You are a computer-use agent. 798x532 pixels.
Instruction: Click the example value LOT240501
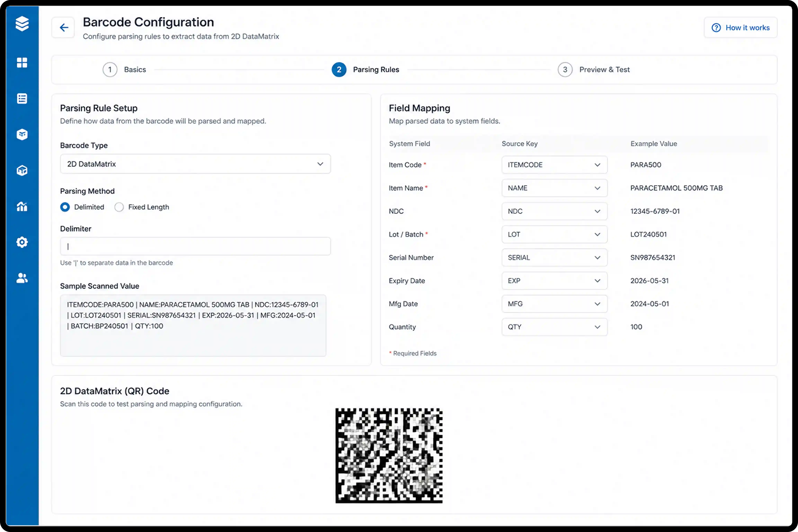tap(648, 234)
